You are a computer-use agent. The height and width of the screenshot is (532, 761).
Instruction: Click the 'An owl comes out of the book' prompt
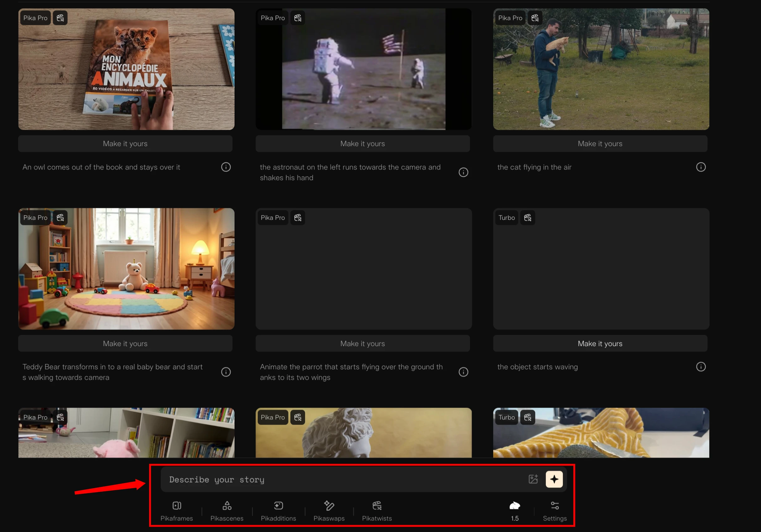(101, 167)
